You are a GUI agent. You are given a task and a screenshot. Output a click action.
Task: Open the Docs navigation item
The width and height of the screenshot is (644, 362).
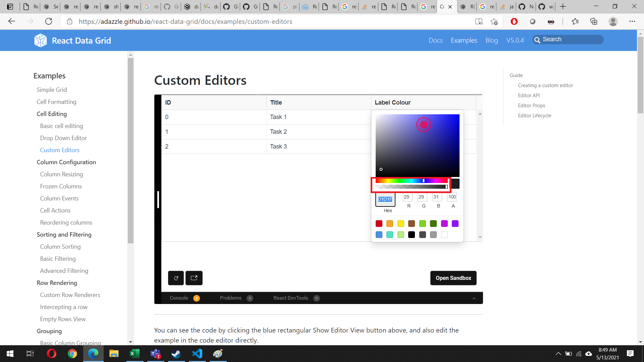tap(435, 40)
